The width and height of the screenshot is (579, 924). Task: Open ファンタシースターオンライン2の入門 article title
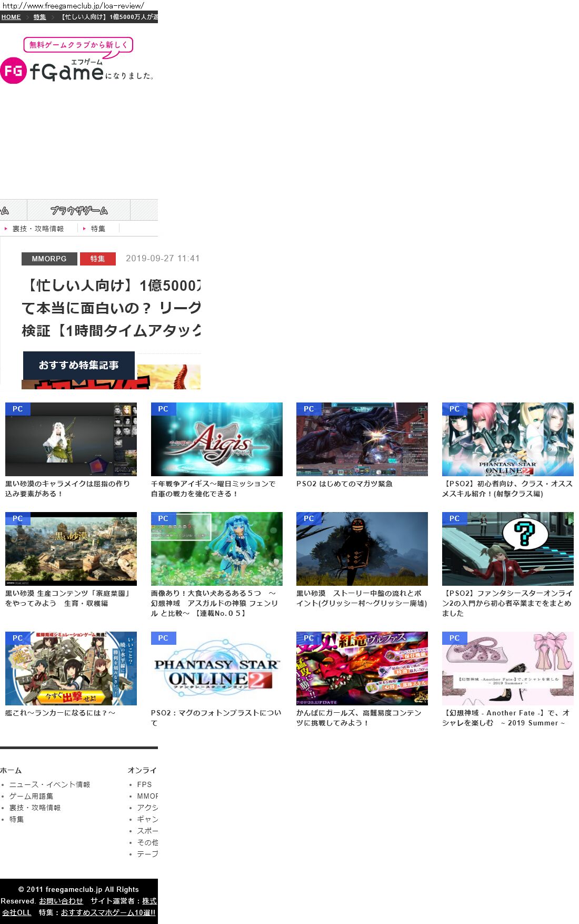[x=507, y=603]
